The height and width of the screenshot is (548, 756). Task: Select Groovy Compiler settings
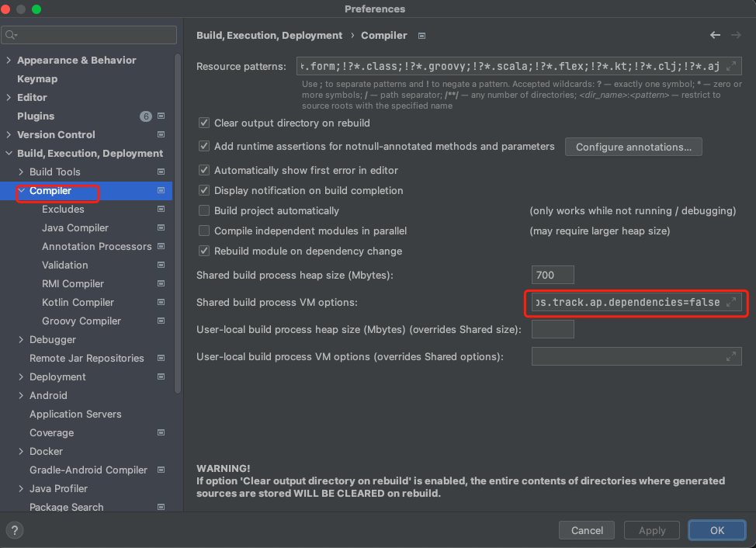click(x=81, y=321)
